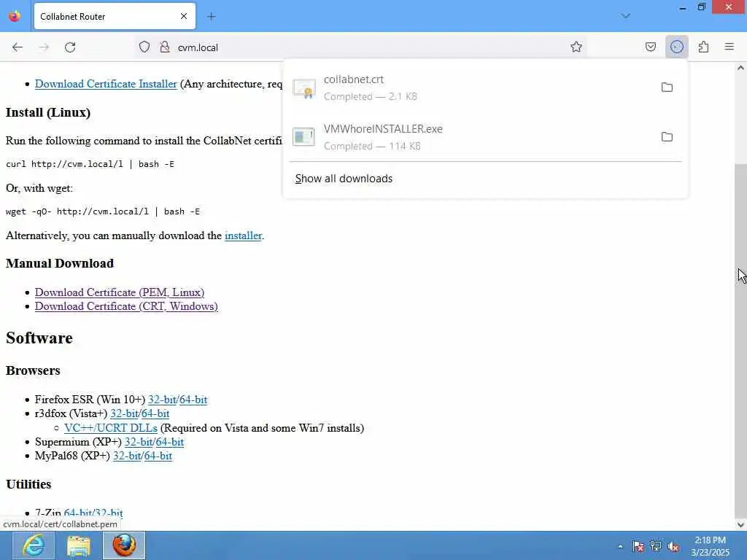Image resolution: width=747 pixels, height=560 pixels.
Task: Open the downloaded collabnet.crt file
Action: tap(469, 87)
